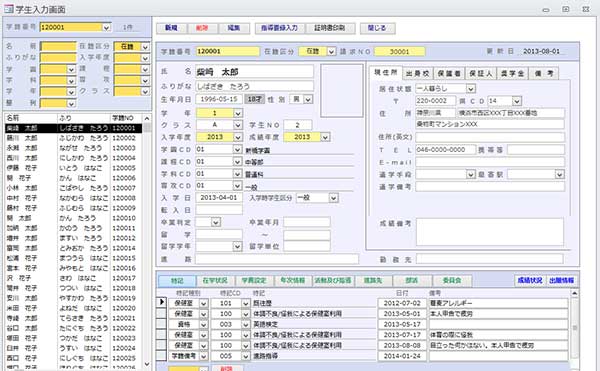Click the date cell 2013-07-17
The image size is (600, 371).
pyautogui.click(x=402, y=335)
